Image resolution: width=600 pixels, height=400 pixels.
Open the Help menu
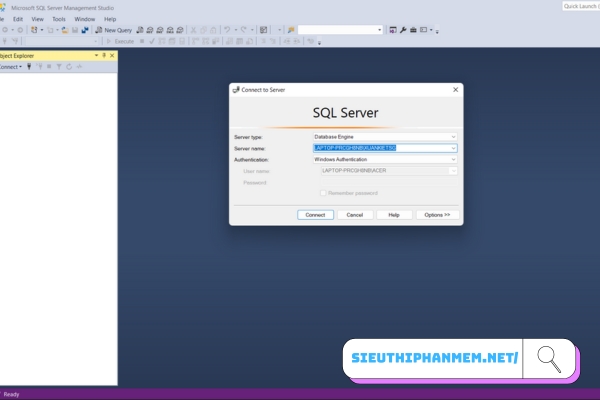tap(110, 19)
